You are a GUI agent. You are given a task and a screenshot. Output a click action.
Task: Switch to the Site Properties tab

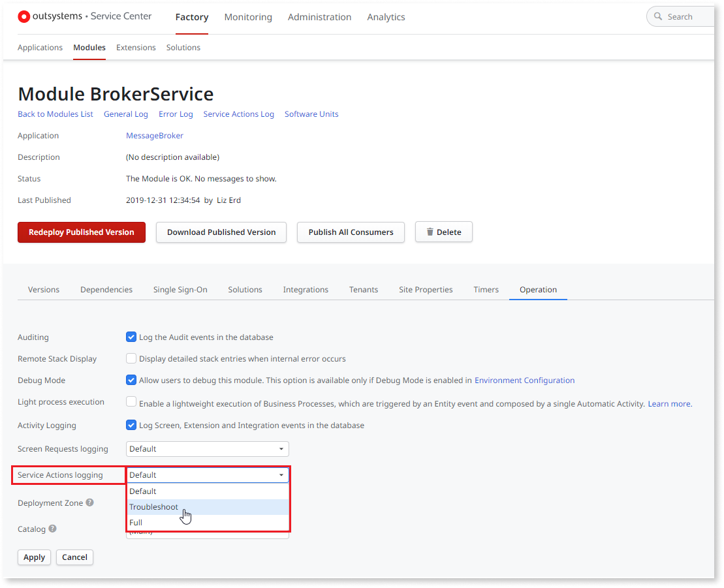426,289
